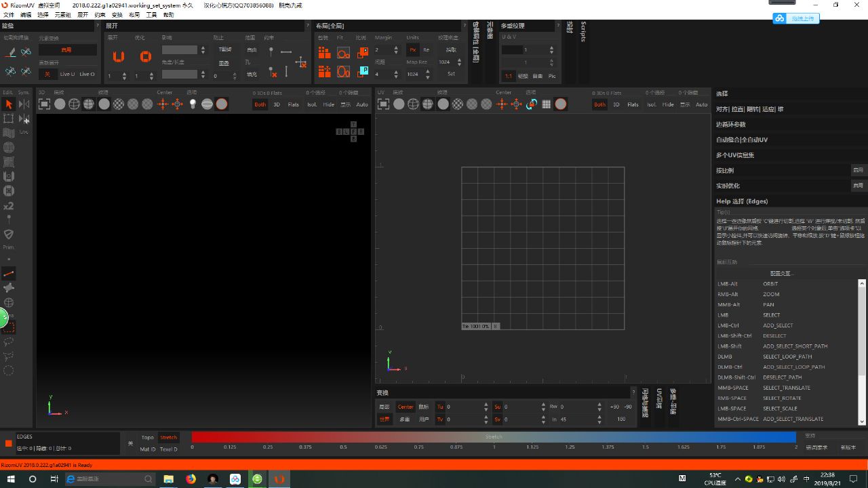Click the 错误|要求 button

tap(816, 447)
